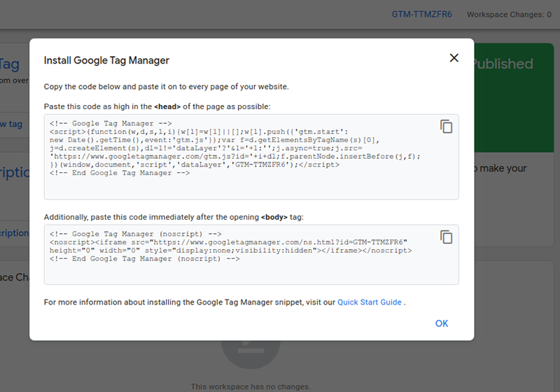Click the 'w tag' link at left edge

[11, 124]
